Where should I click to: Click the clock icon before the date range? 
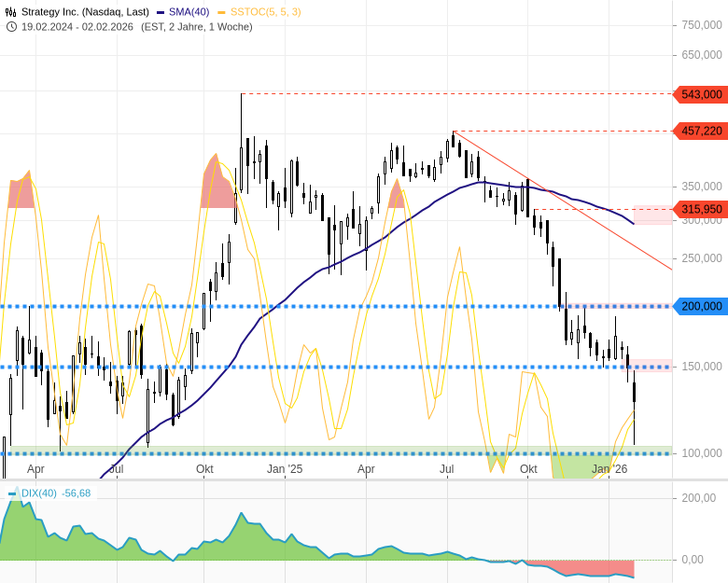point(11,26)
